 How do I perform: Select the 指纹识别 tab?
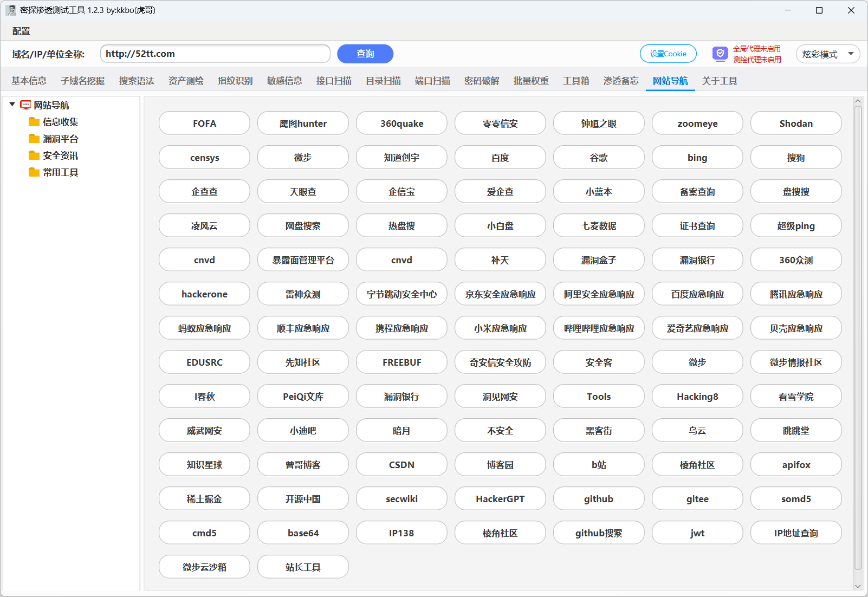235,81
